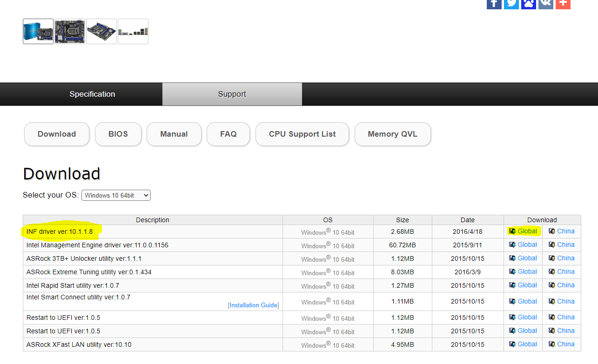Download Extreme Tuning utility China link
The image size is (598, 364).
566,271
